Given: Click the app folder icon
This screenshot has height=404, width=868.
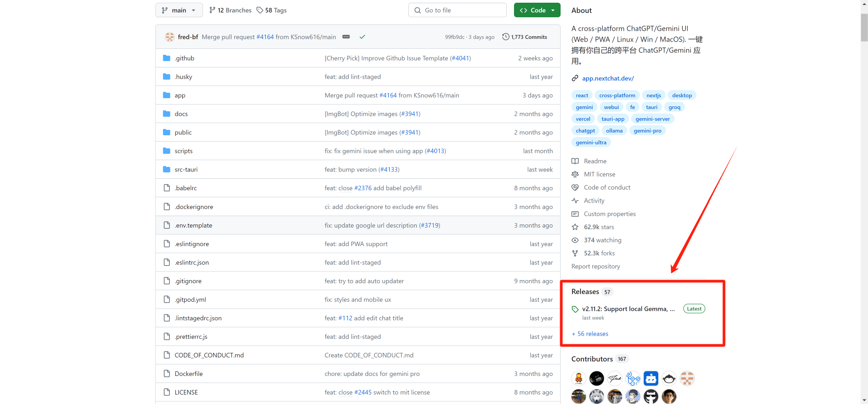Looking at the screenshot, I should click(x=167, y=95).
